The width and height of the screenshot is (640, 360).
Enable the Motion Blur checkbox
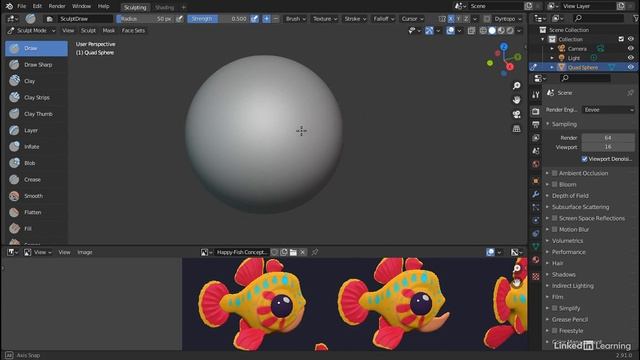[555, 229]
